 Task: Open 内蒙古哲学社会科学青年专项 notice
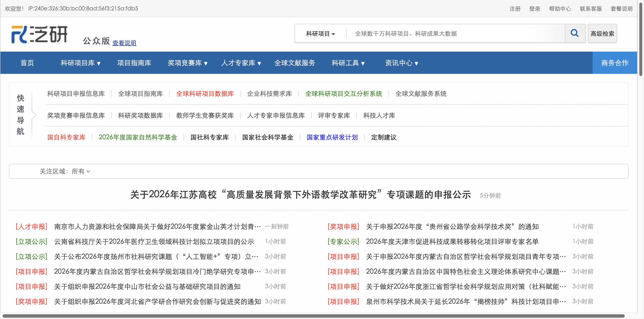pos(466,256)
